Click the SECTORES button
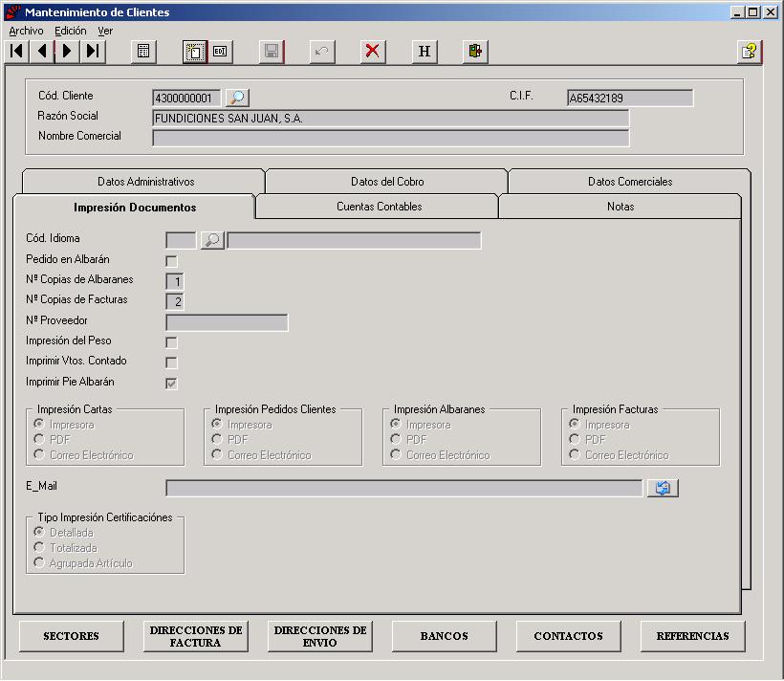 tap(71, 636)
